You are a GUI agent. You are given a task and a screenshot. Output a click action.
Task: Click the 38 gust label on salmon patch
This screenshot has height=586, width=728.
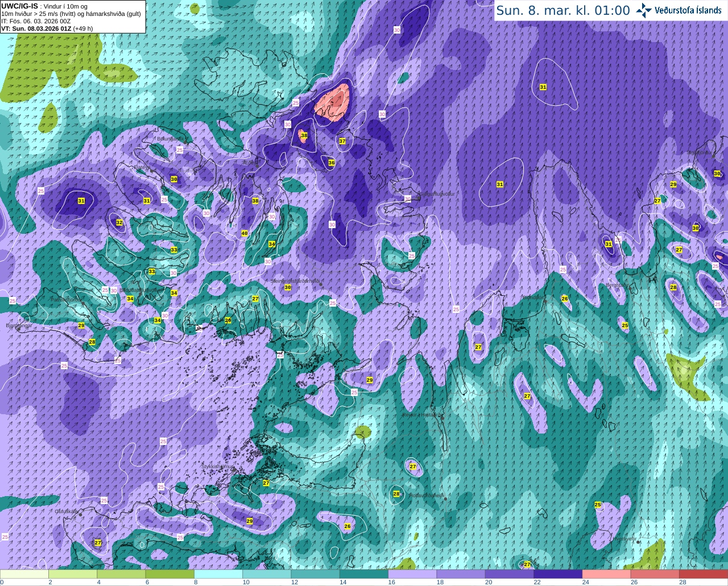click(304, 135)
